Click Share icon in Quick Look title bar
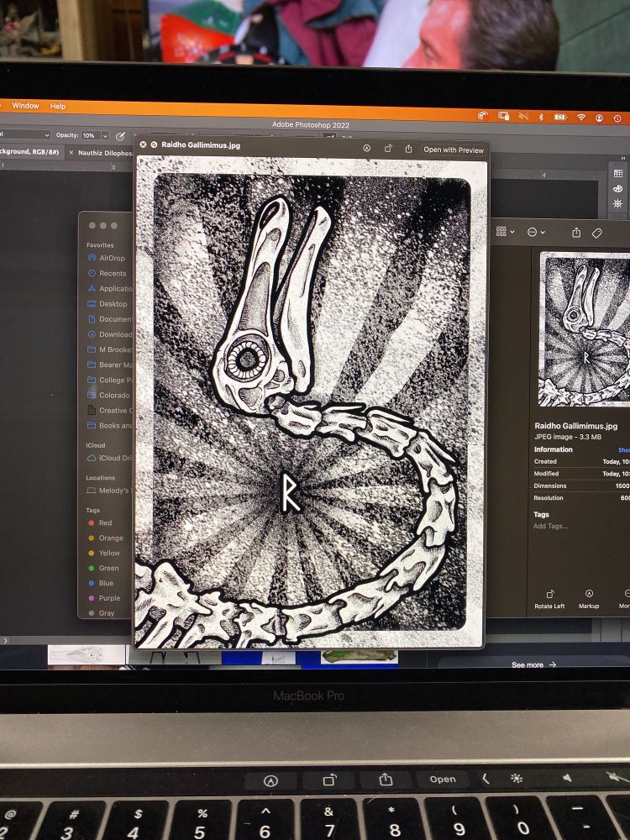This screenshot has width=630, height=840. click(409, 149)
